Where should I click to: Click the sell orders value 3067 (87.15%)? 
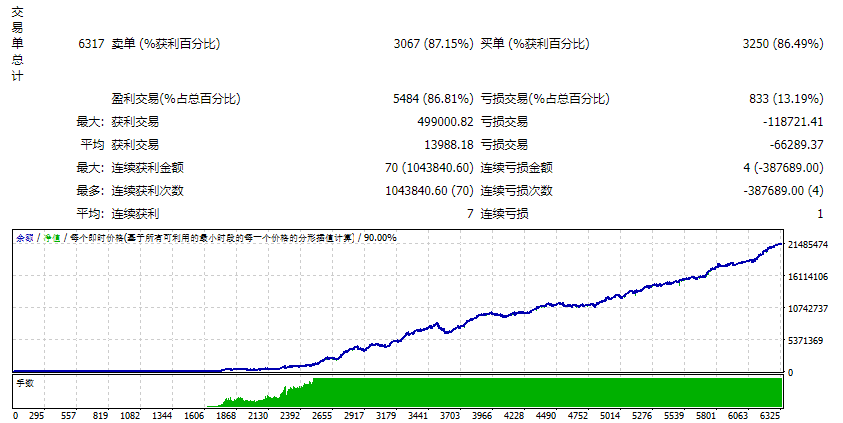tap(433, 44)
